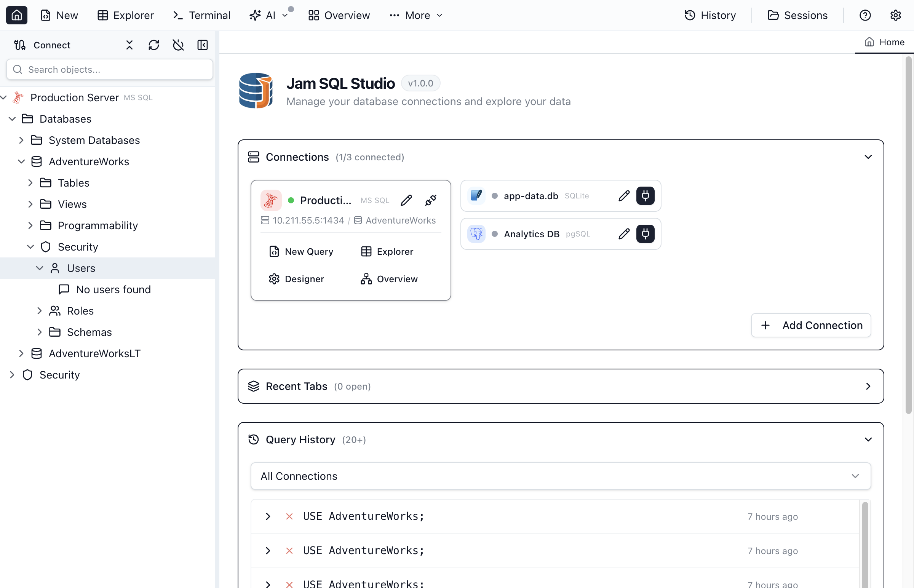Collapse the Query History section
This screenshot has width=914, height=588.
(x=868, y=439)
